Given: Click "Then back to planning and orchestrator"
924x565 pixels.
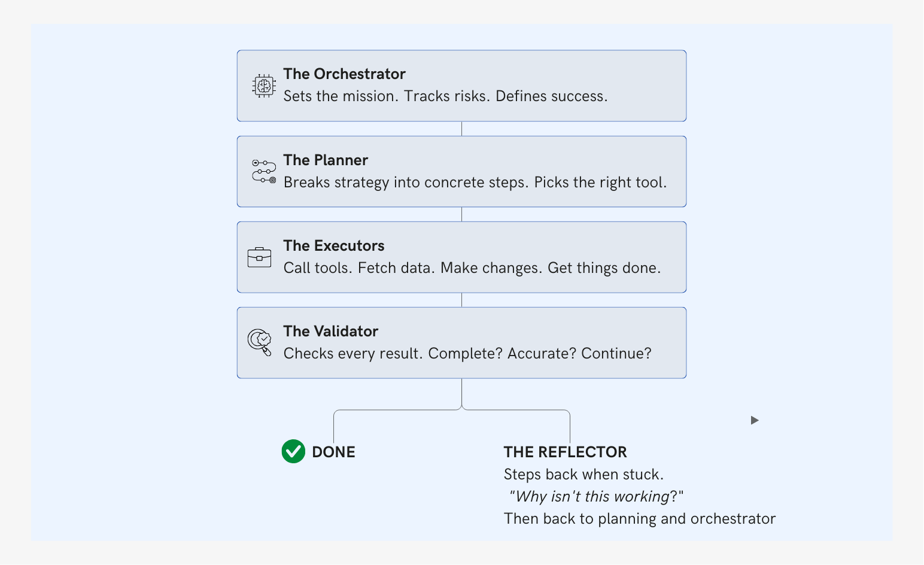Looking at the screenshot, I should [x=639, y=519].
